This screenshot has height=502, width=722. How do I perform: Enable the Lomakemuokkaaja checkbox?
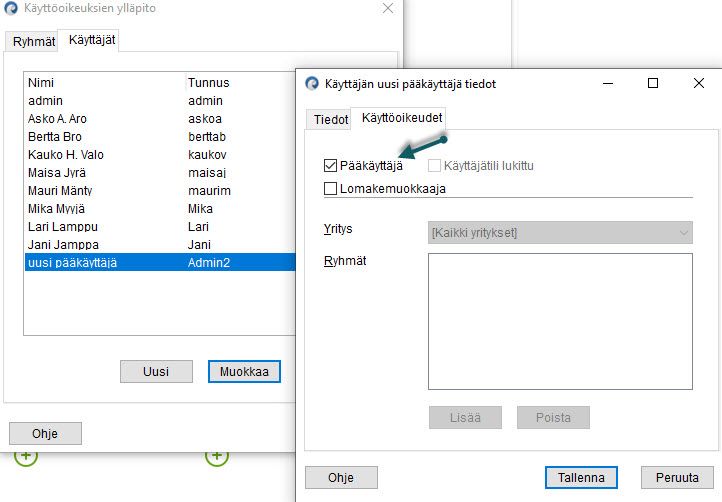click(331, 188)
